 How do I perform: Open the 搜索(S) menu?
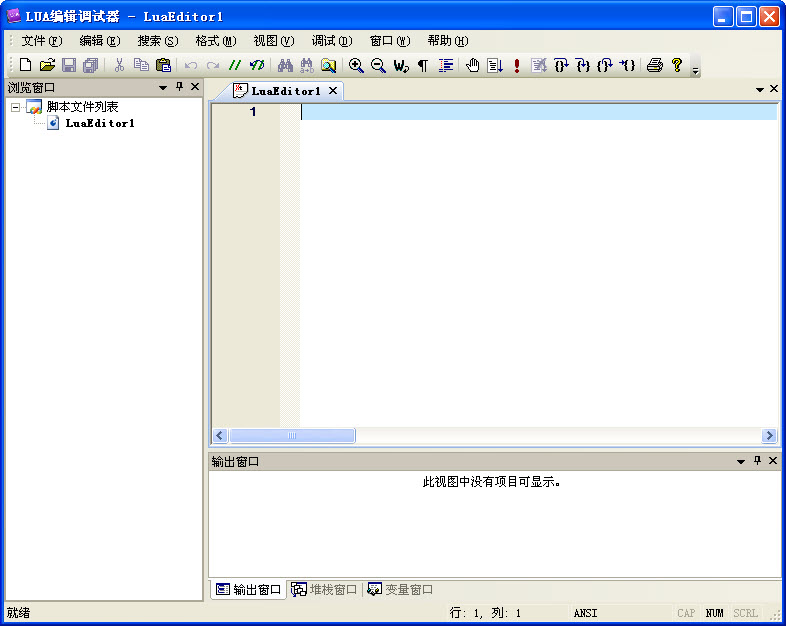coord(158,41)
